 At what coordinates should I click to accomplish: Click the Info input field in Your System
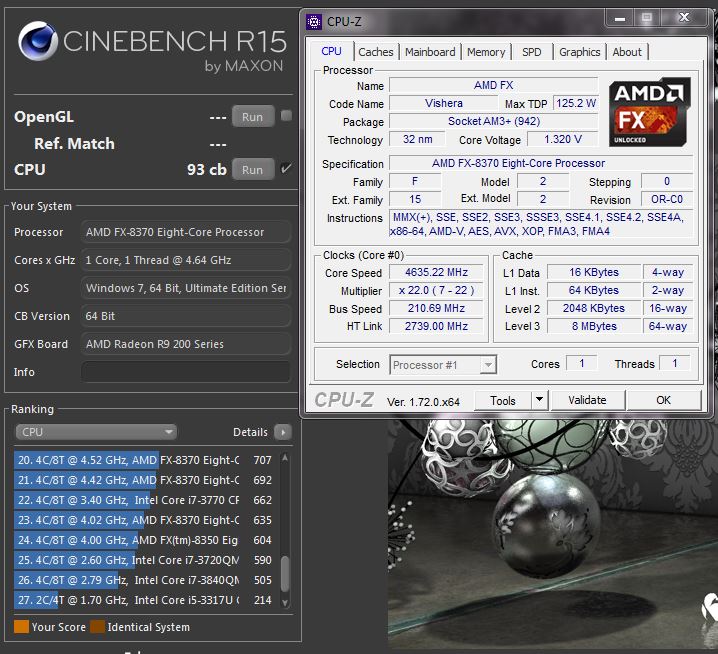(186, 372)
